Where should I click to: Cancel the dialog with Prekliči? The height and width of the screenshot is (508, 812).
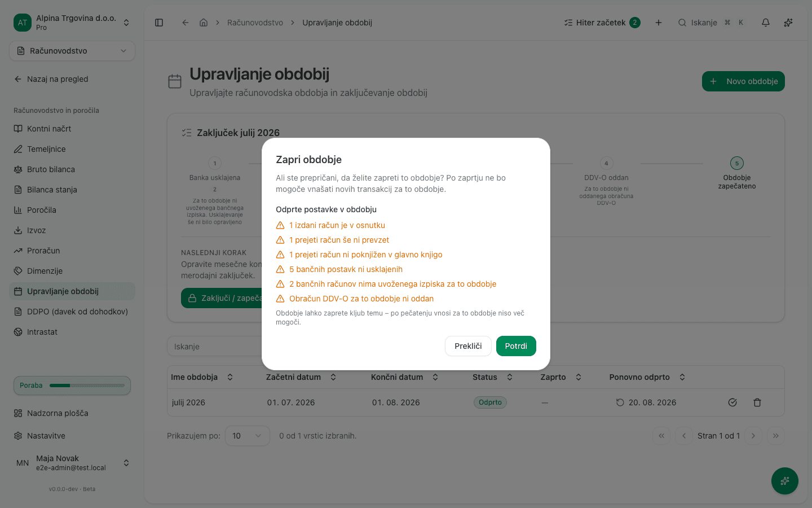[x=468, y=346]
